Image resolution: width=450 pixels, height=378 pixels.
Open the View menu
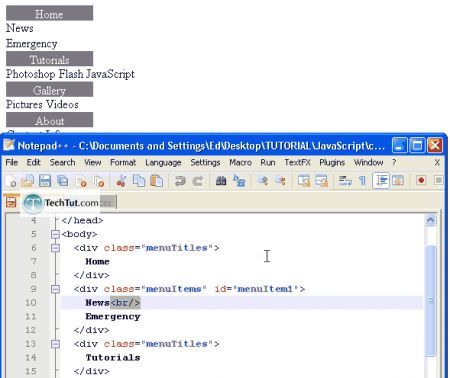coord(93,162)
